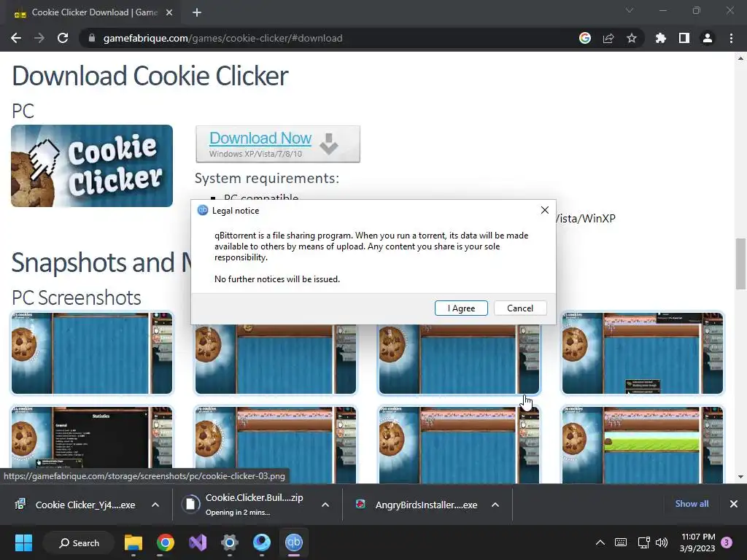Toggle the Chrome side panel icon
Image resolution: width=747 pixels, height=560 pixels.
(x=684, y=38)
